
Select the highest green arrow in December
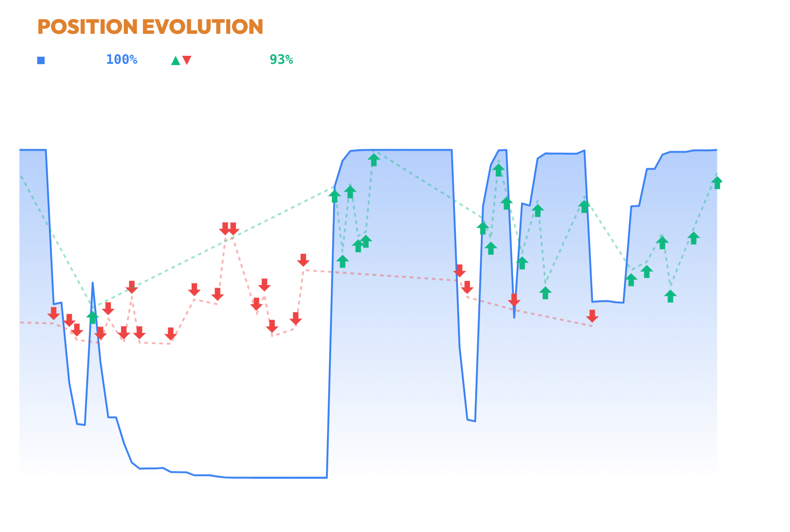coord(498,171)
